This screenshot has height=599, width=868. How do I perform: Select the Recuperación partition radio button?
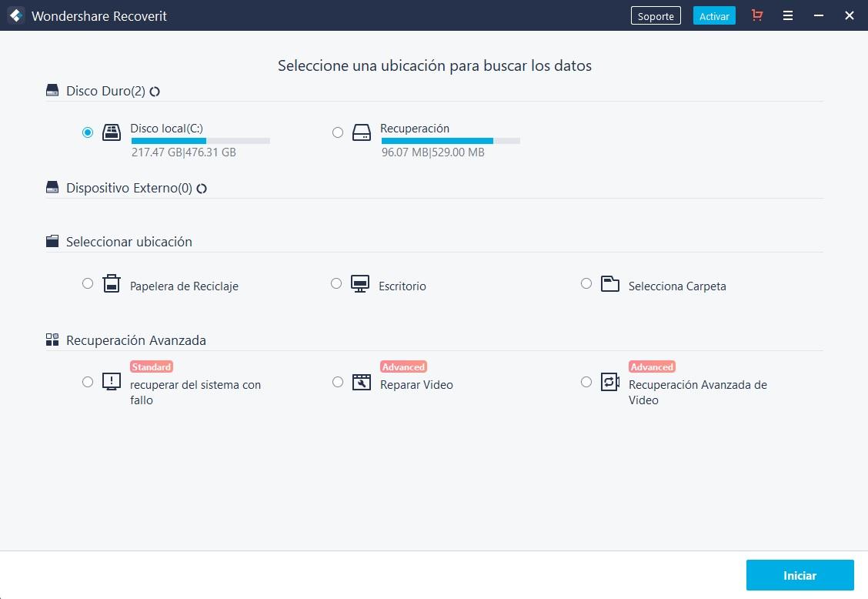click(338, 132)
